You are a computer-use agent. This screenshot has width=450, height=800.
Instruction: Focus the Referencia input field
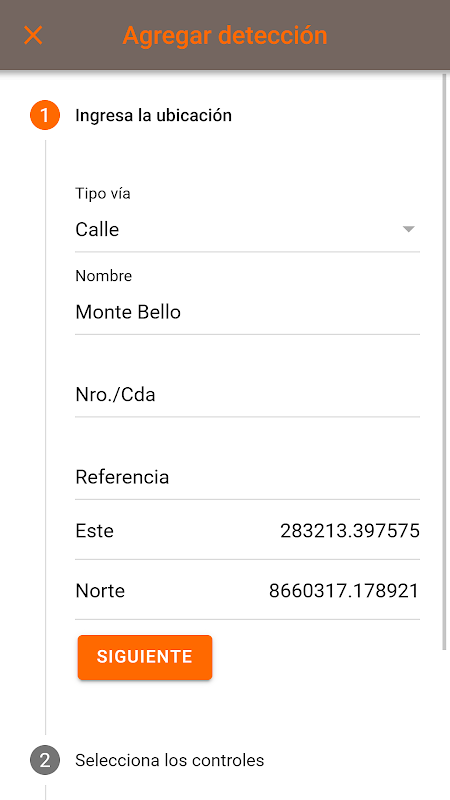pos(247,477)
